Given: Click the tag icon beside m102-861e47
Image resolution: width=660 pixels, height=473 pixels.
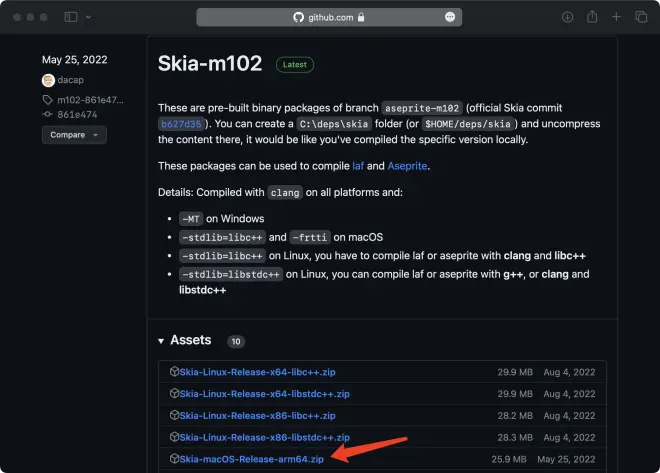Looking at the screenshot, I should pos(48,100).
